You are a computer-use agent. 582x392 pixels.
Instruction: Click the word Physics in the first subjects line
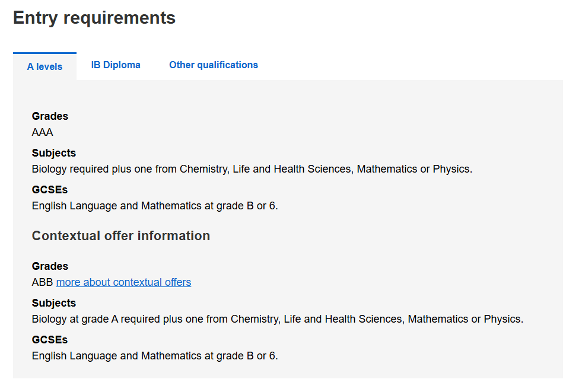point(451,169)
